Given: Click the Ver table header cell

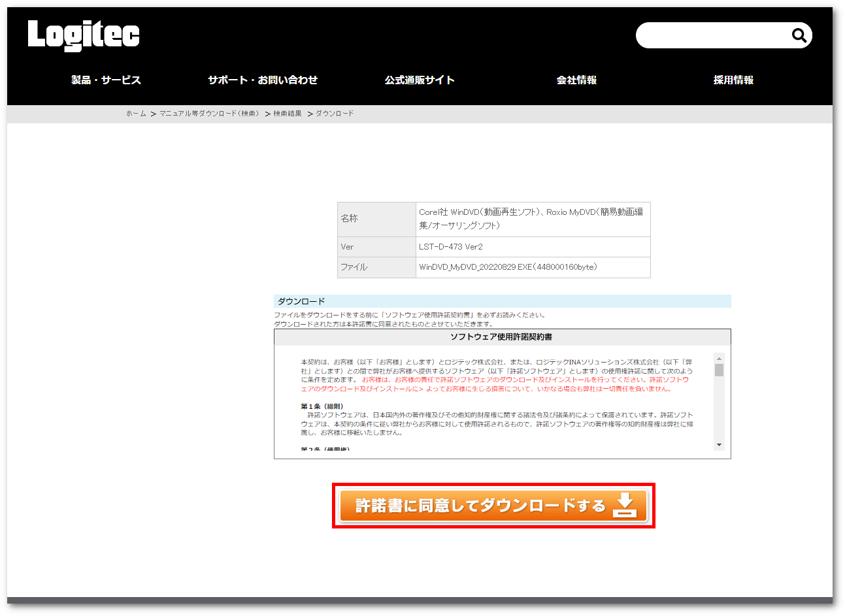Looking at the screenshot, I should click(376, 247).
